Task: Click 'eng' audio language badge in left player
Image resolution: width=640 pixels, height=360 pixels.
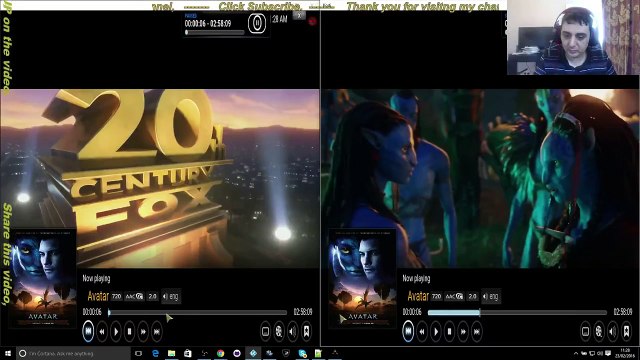Action: [171, 296]
